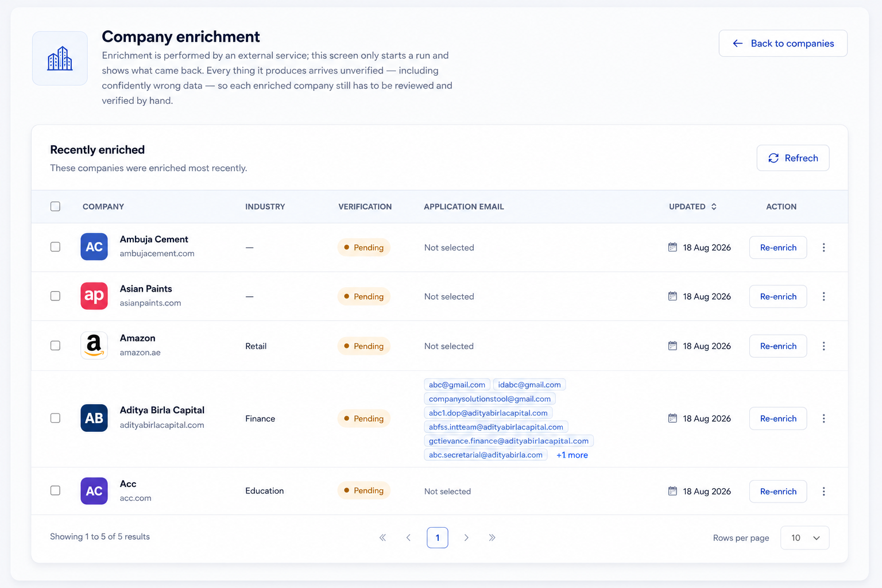Expand the +1 more emails link
882x588 pixels.
pos(572,455)
